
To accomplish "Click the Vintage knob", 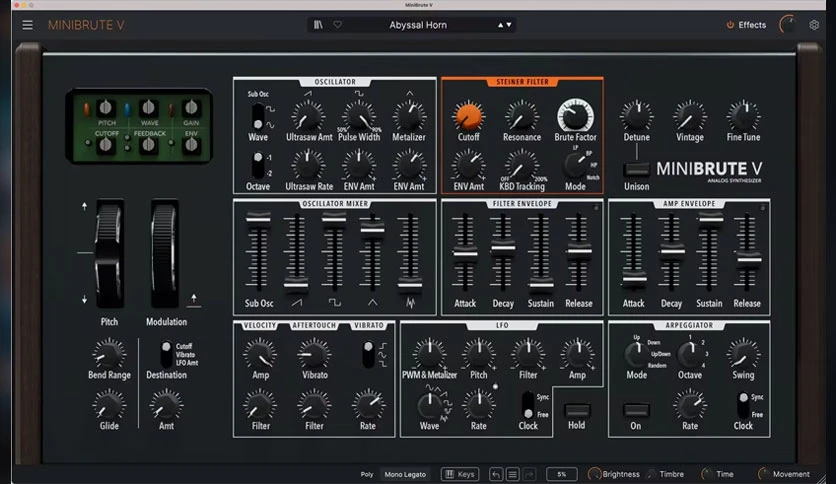I will click(x=689, y=116).
